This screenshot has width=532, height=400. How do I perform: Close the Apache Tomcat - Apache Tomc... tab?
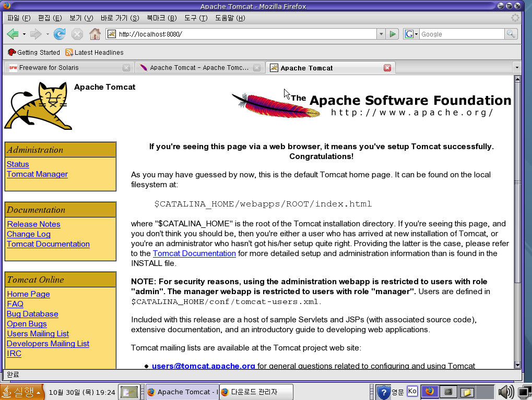(257, 68)
